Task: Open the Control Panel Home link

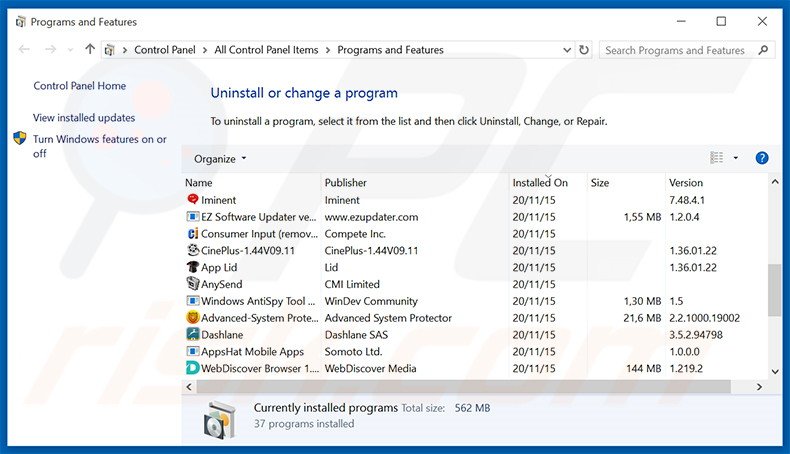Action: (x=80, y=86)
